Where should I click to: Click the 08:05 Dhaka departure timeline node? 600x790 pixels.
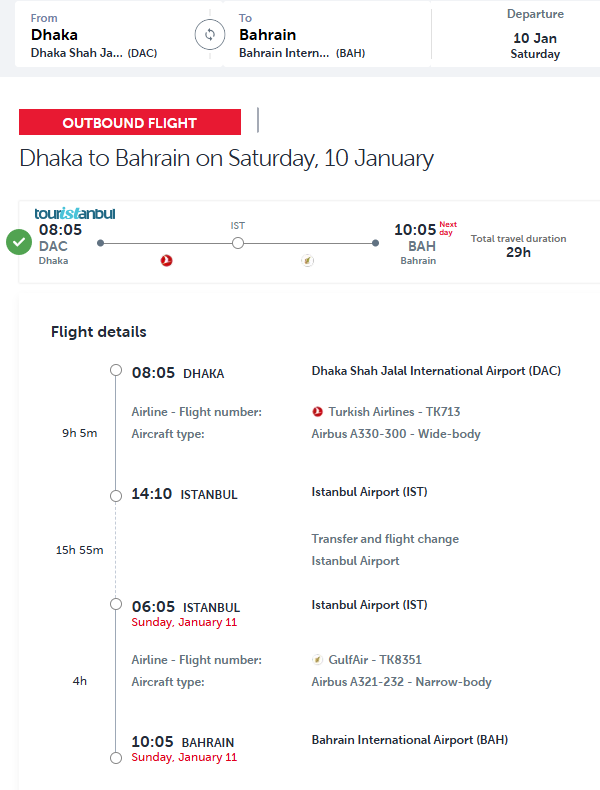point(116,371)
